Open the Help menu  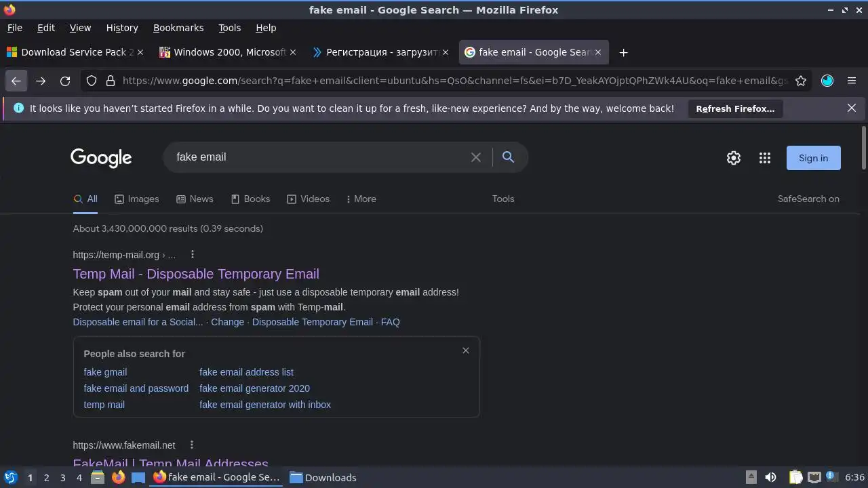click(266, 28)
